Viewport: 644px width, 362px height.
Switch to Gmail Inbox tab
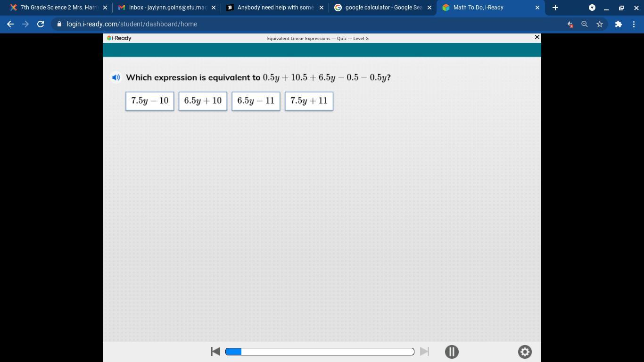(162, 8)
